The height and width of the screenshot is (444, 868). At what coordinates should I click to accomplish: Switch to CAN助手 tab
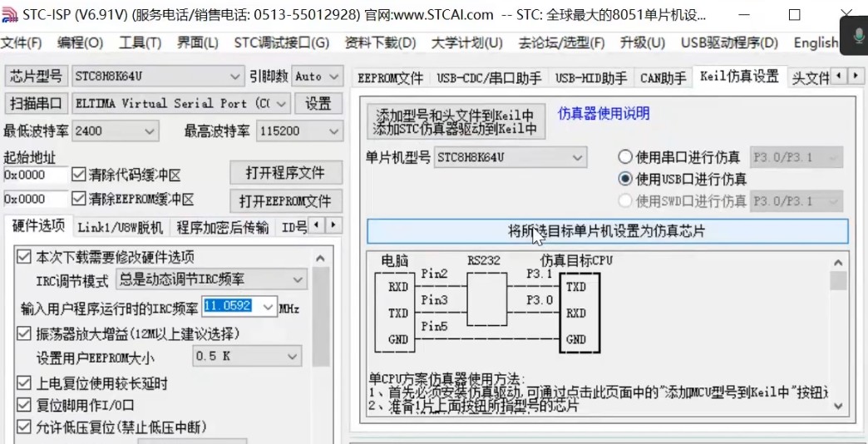(x=663, y=78)
